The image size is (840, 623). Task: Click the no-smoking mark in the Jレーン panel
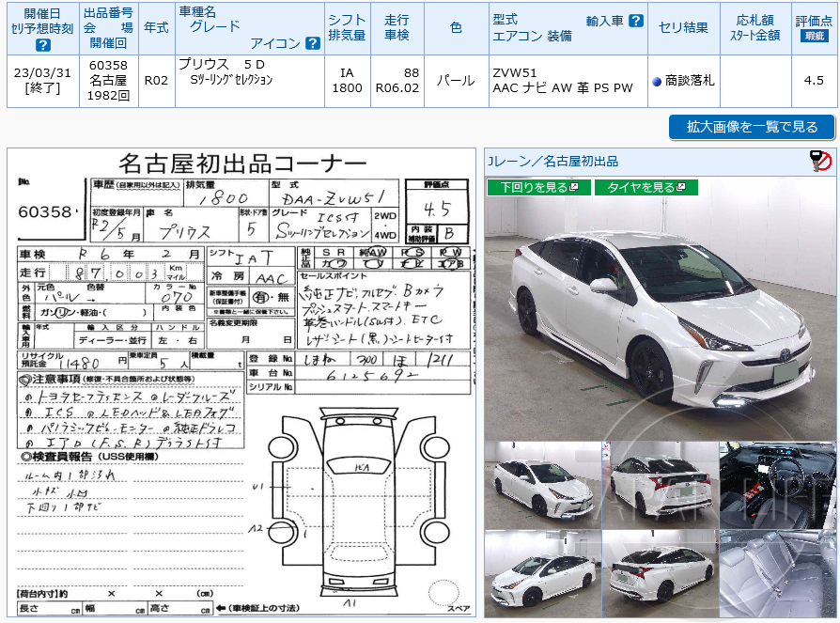click(x=819, y=160)
